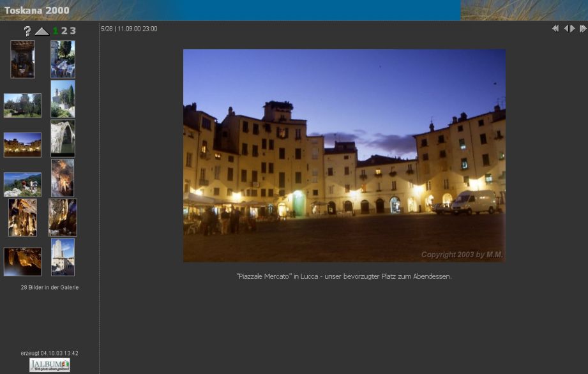This screenshot has height=374, width=588.
Task: Open the stone arch bridge thumbnail
Action: click(x=63, y=138)
